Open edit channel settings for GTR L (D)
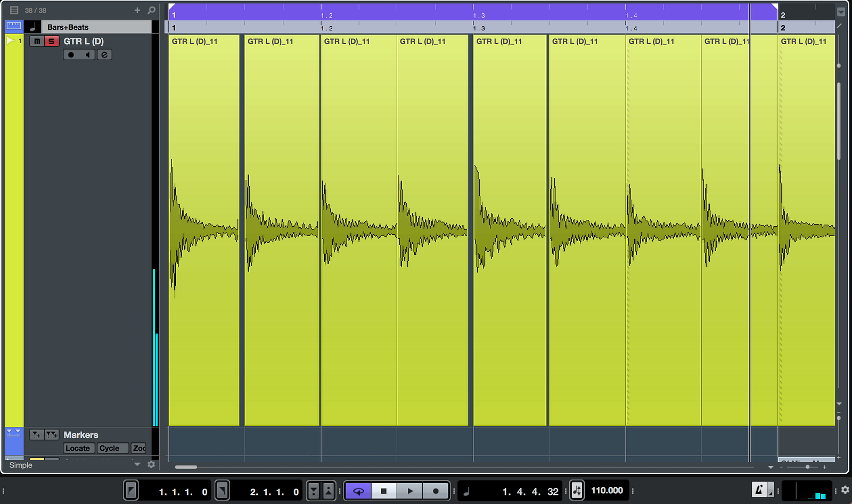This screenshot has width=852, height=504. [x=104, y=54]
